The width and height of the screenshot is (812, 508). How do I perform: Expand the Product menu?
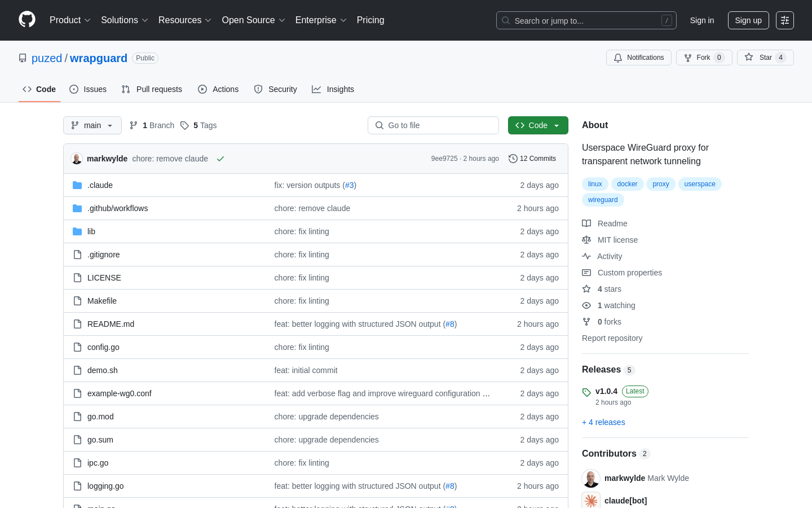pos(70,20)
